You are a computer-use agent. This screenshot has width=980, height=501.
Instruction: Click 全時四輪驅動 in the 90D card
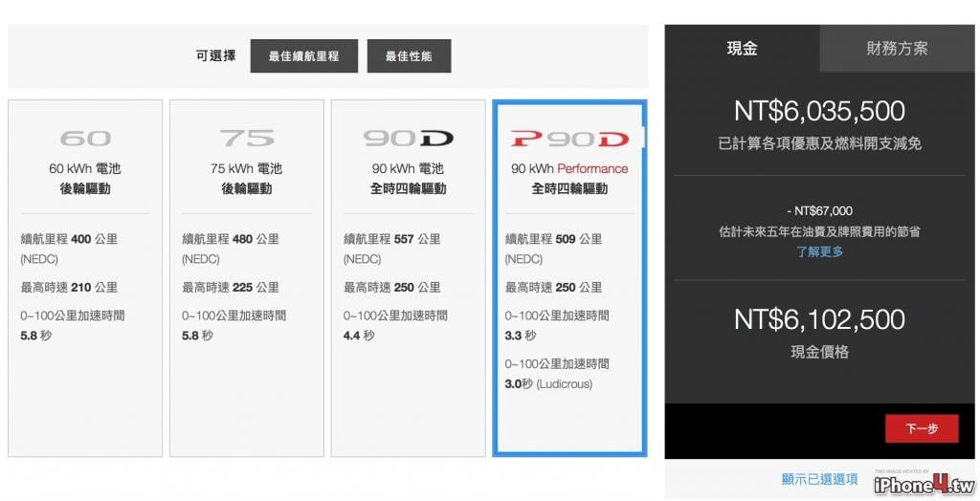click(408, 188)
